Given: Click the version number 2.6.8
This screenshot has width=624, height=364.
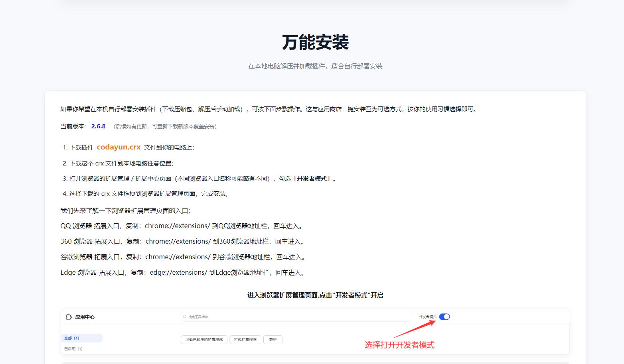Looking at the screenshot, I should tap(98, 126).
